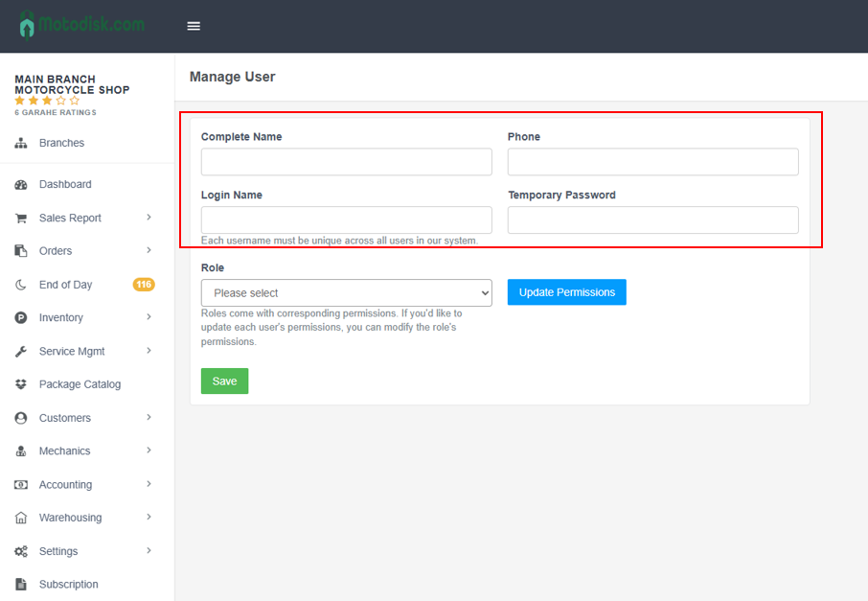Expand the Settings submenu chevron
This screenshot has height=601, width=868.
click(148, 550)
